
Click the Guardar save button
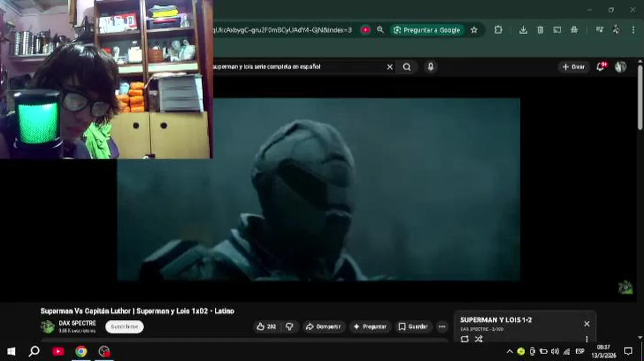tap(413, 327)
